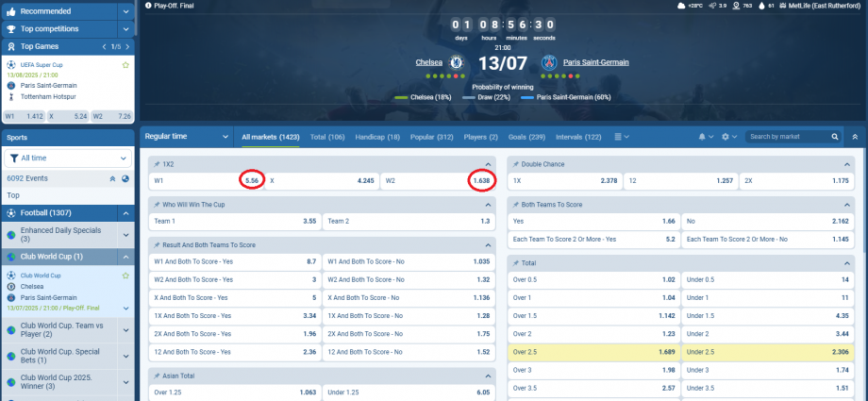Select W1 odds 5.56 in 1X2
Viewport: 868px width, 401px height.
pos(206,180)
